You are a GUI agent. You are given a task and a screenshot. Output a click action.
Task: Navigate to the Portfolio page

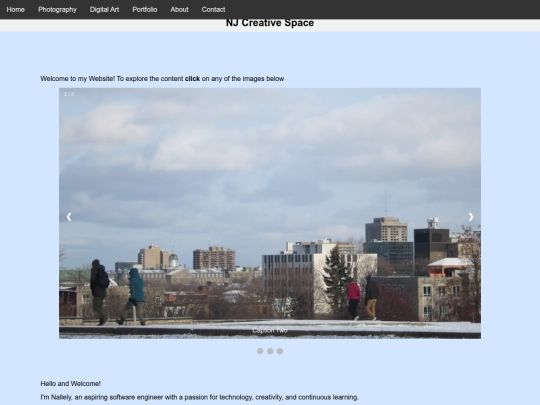coord(145,9)
